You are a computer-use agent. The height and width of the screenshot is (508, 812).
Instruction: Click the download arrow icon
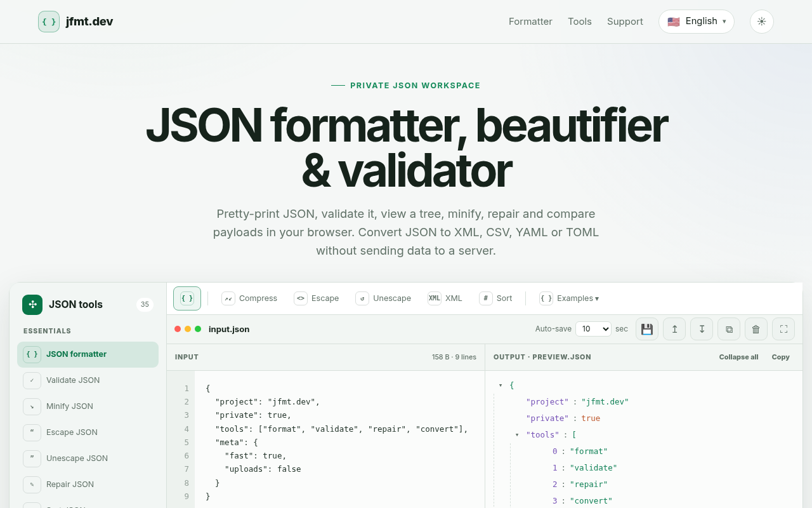(x=702, y=329)
